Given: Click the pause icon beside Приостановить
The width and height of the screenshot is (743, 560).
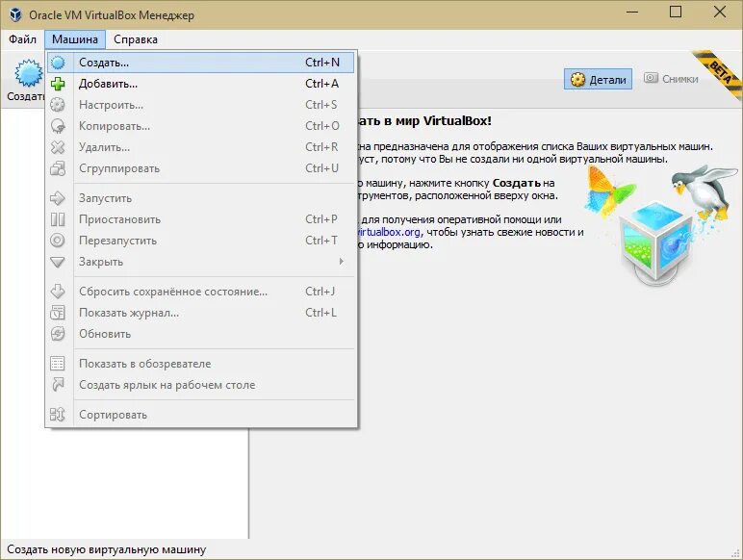Looking at the screenshot, I should pyautogui.click(x=58, y=219).
